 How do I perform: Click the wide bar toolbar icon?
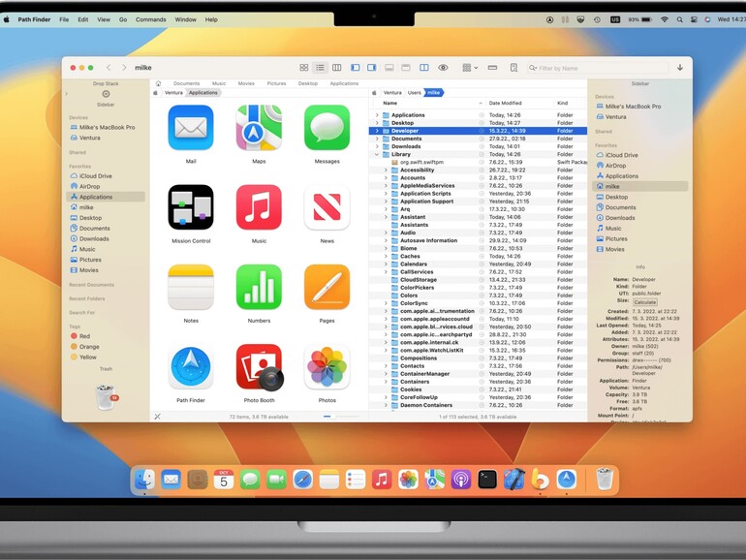tap(492, 68)
